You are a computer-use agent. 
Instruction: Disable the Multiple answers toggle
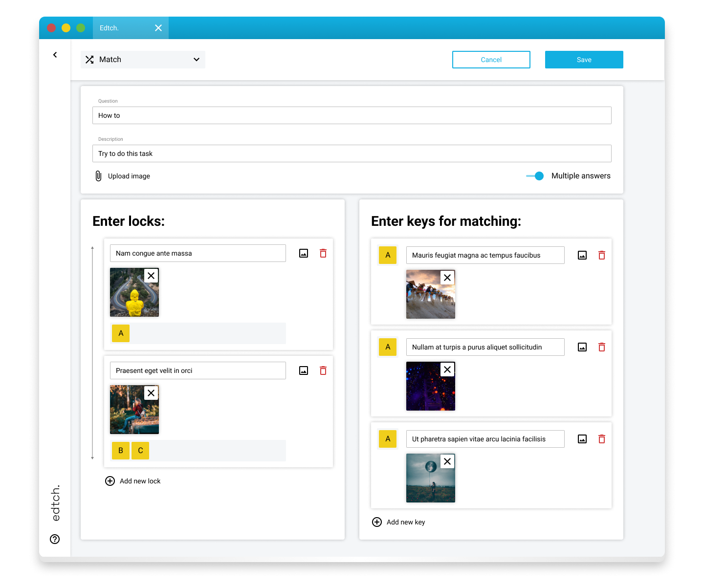tap(535, 176)
